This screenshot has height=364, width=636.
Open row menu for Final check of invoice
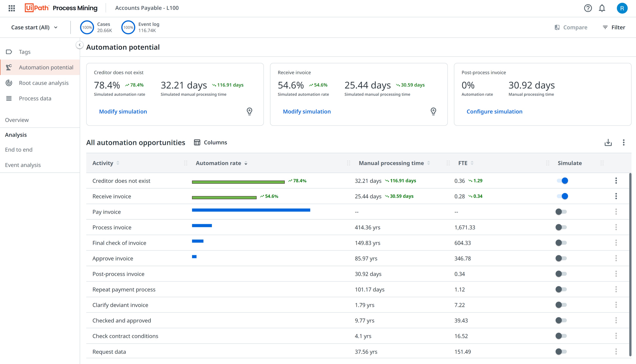coord(616,243)
